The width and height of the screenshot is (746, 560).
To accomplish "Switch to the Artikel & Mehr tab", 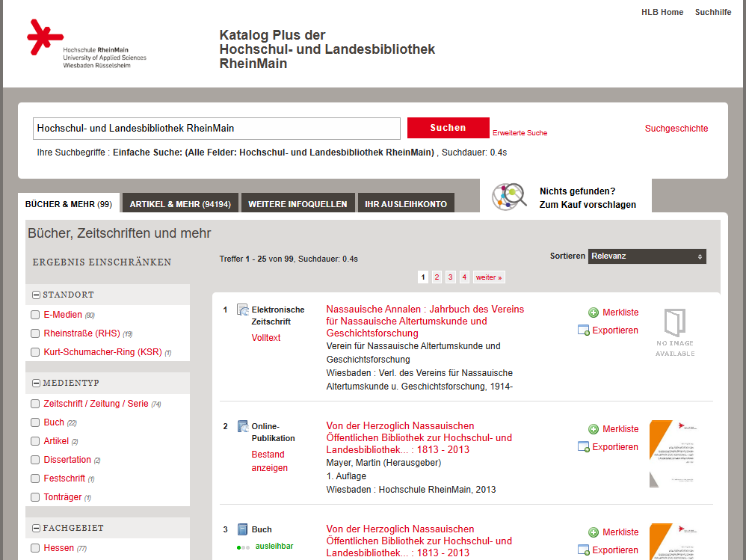I will 179,204.
